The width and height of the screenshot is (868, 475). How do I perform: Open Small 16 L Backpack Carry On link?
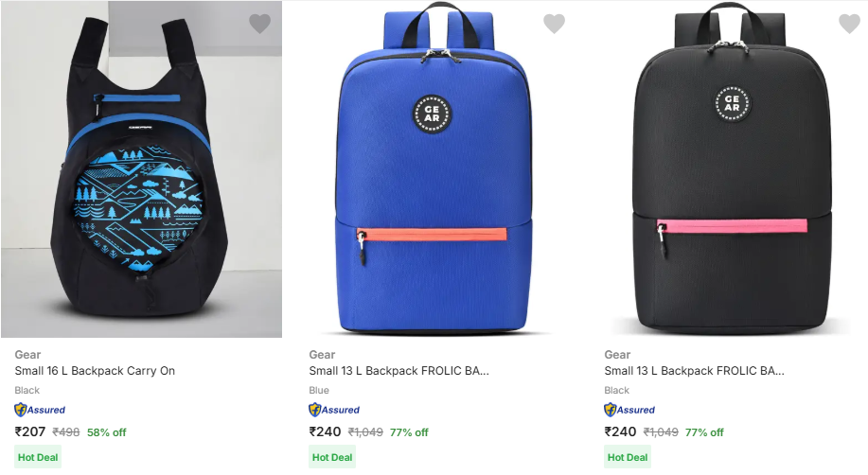pos(95,371)
